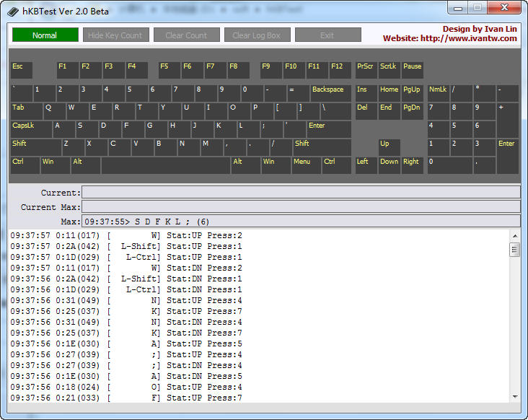Click the log scrollbar down arrow

pyautogui.click(x=515, y=396)
